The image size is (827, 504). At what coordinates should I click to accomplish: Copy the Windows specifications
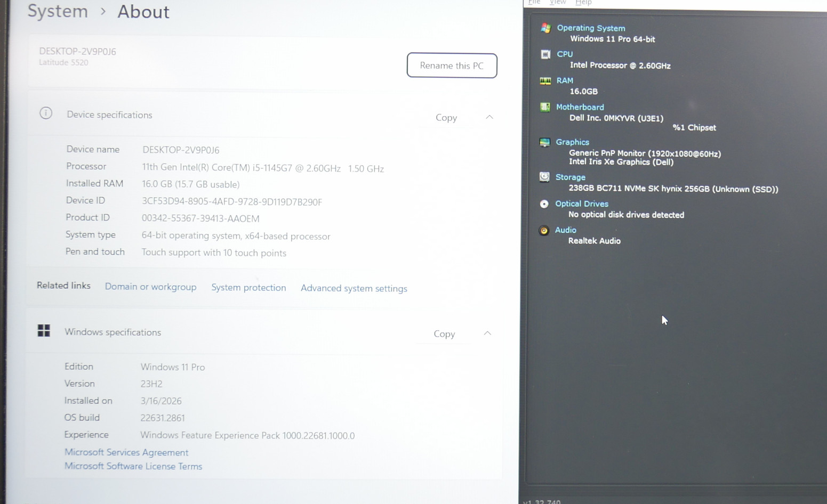444,334
